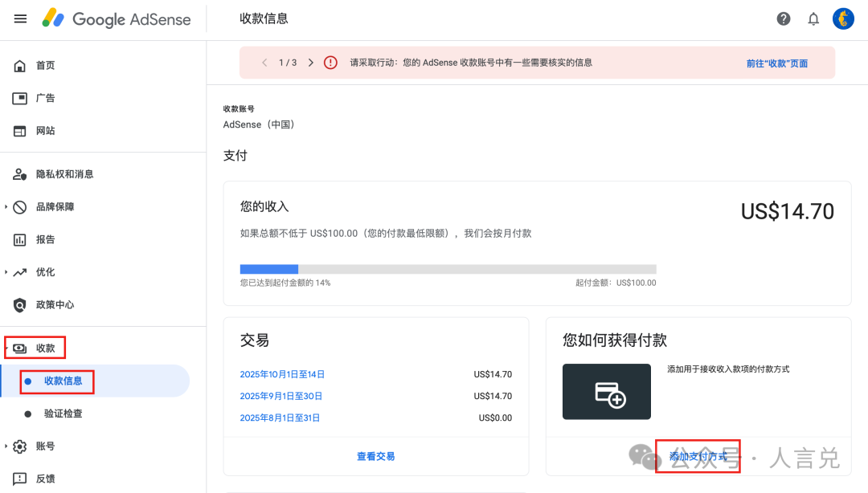Image resolution: width=868 pixels, height=493 pixels.
Task: Open the help question mark icon
Action: point(784,18)
